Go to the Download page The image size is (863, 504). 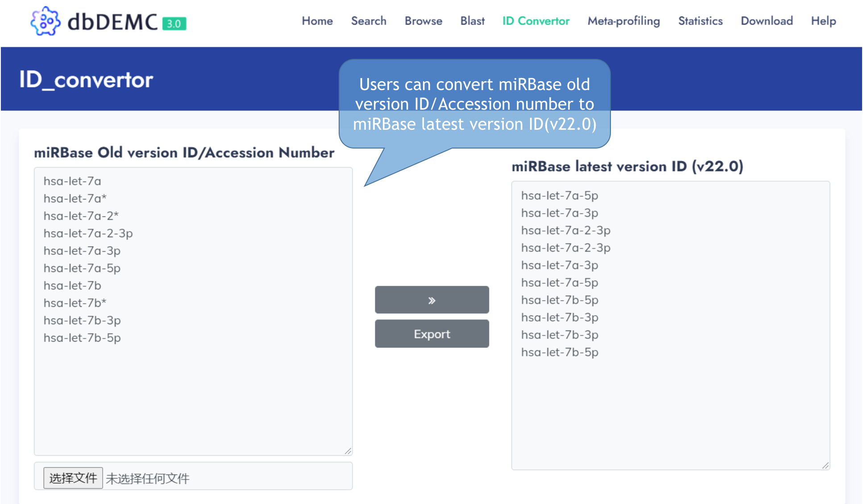767,21
